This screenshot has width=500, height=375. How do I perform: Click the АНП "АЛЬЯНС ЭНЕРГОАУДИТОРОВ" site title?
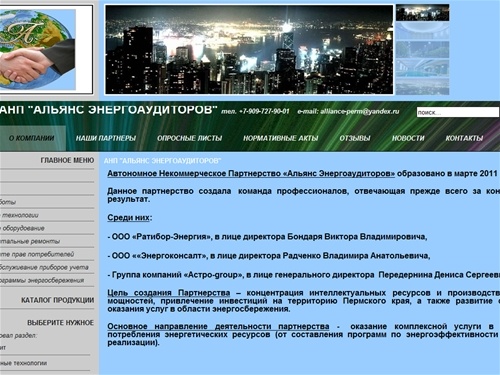108,110
